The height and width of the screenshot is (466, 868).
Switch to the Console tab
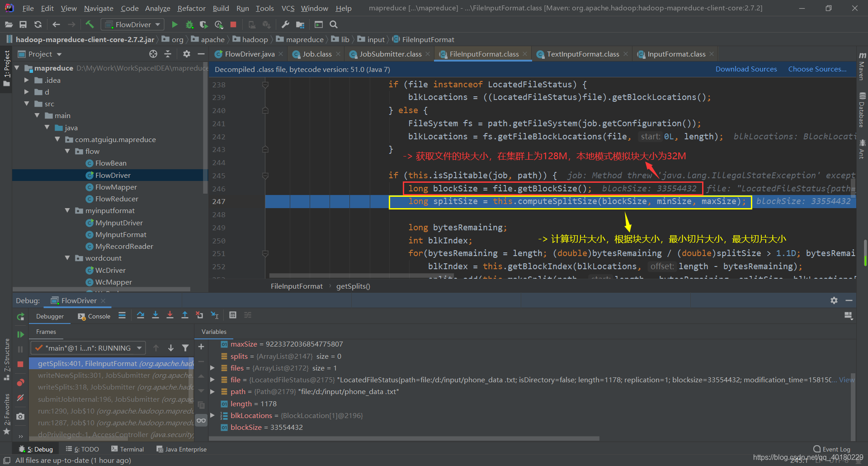point(94,316)
